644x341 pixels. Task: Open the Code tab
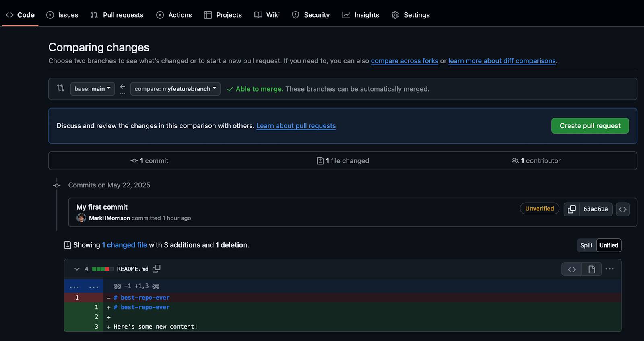pyautogui.click(x=20, y=15)
